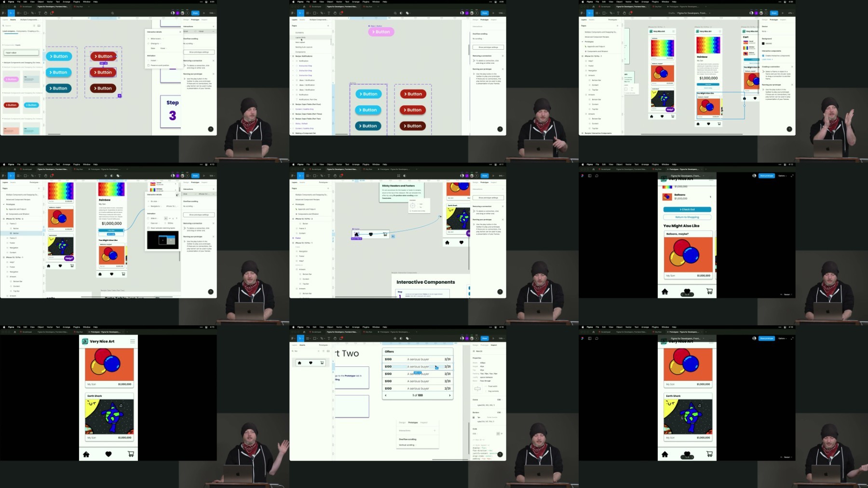This screenshot has width=868, height=488.
Task: Click the Input value field asset
Action: tap(21, 53)
